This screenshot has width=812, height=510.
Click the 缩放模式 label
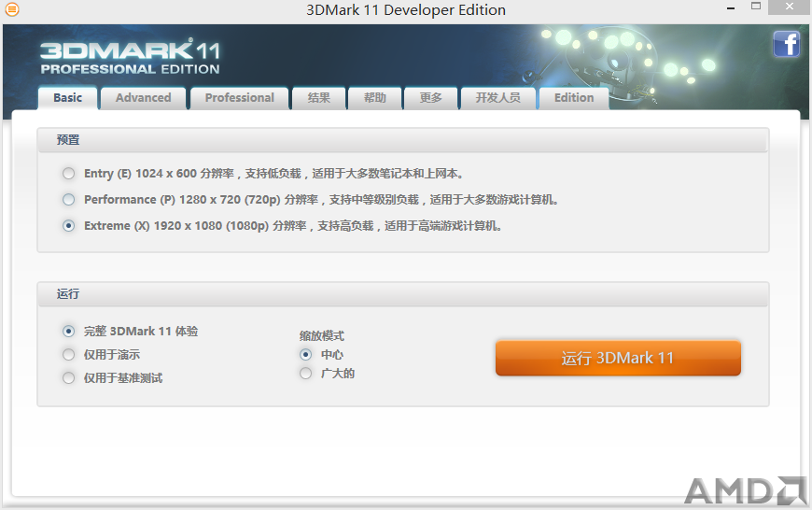pos(322,336)
